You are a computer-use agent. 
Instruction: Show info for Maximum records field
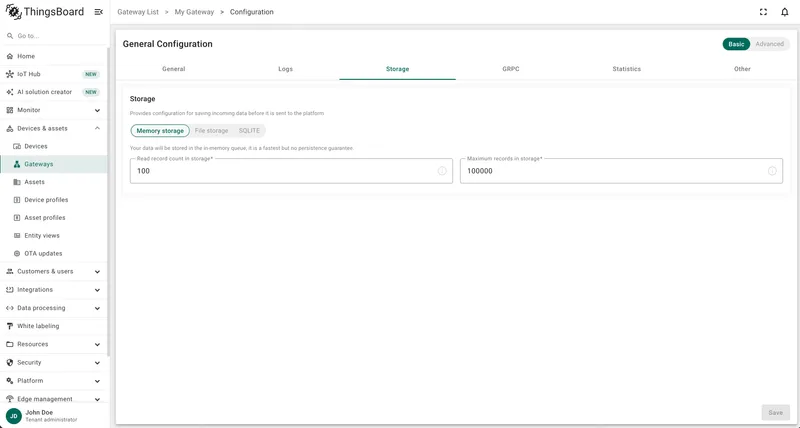point(772,171)
